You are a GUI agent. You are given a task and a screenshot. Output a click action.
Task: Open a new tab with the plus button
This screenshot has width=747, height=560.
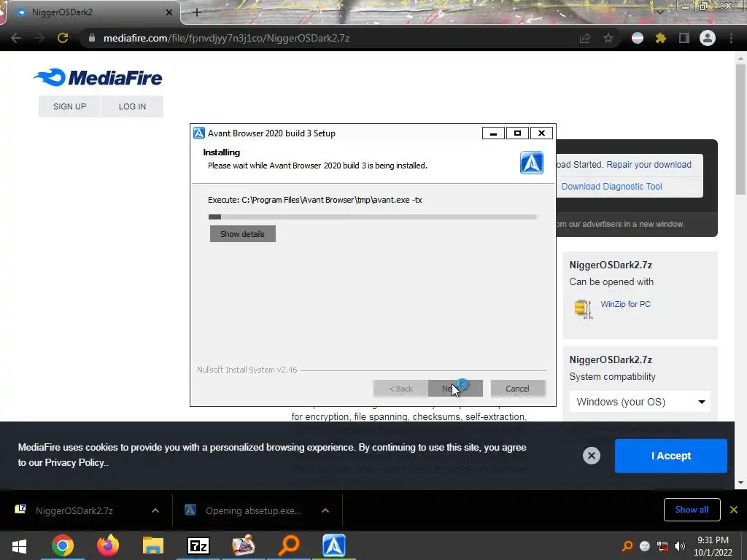[197, 12]
